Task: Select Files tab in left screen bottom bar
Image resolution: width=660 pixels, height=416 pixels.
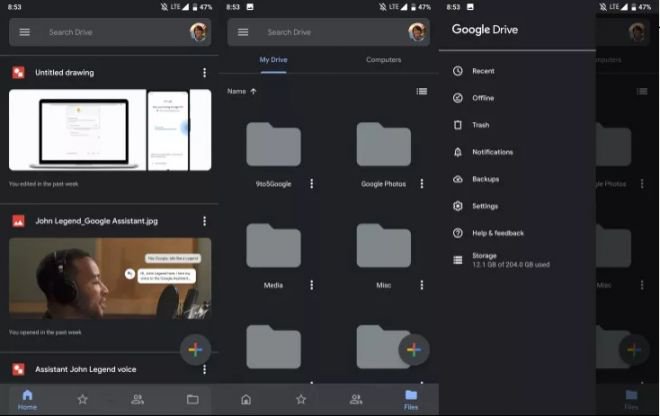Action: 193,399
